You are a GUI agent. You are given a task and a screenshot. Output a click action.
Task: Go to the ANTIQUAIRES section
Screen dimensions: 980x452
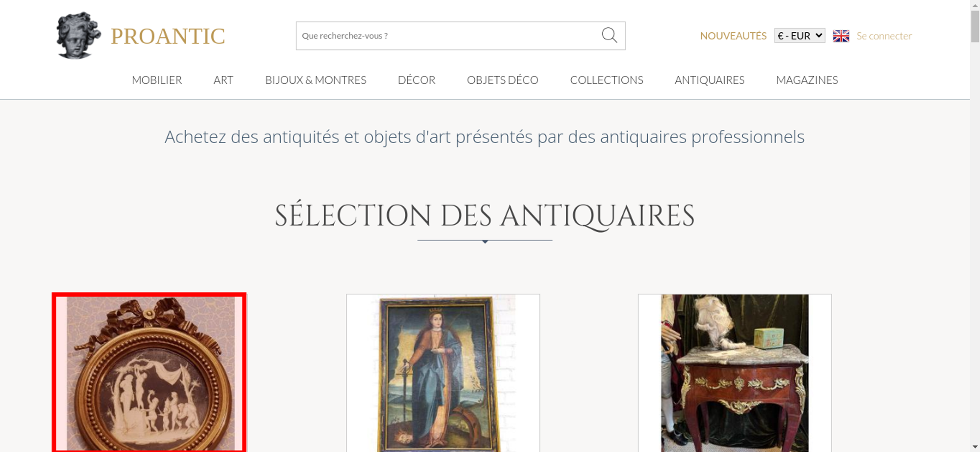click(x=710, y=80)
